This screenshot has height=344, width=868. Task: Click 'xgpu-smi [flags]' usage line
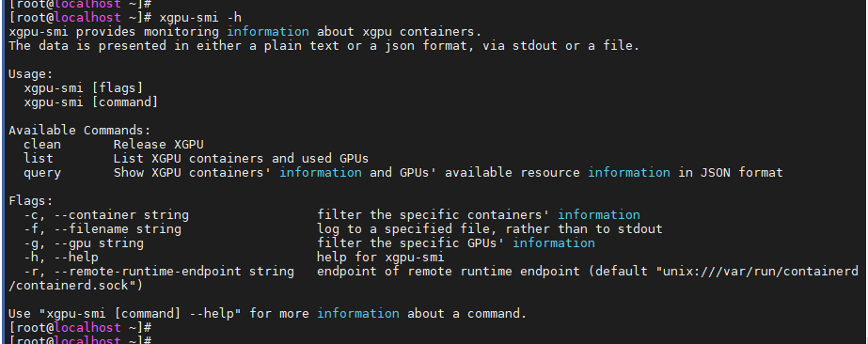84,88
